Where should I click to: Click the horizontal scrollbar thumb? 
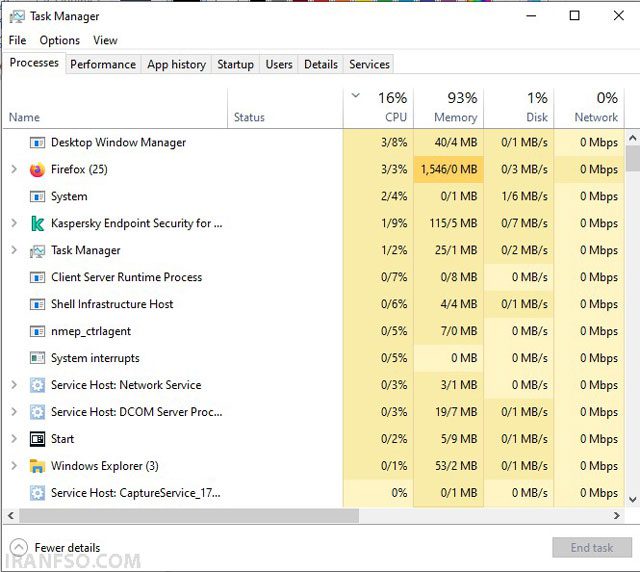[189, 516]
